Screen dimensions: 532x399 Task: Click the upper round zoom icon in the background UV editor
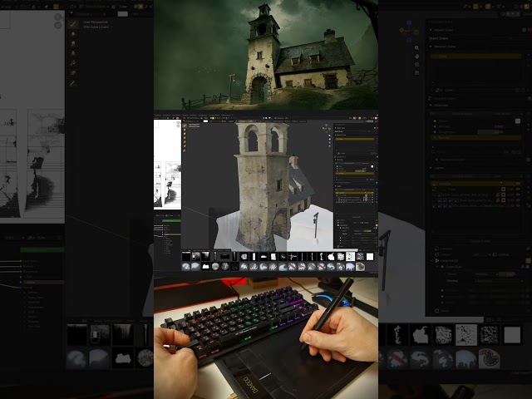pos(58,17)
